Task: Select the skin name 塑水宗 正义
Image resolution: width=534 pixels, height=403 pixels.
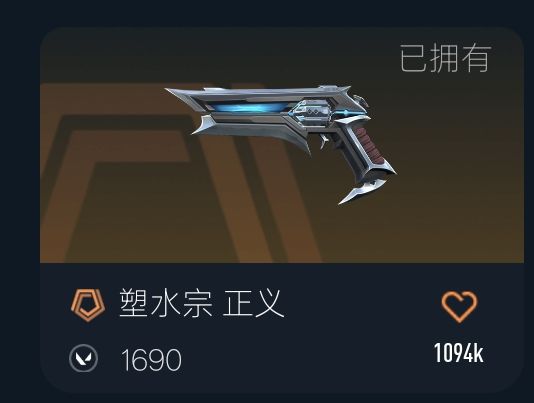Action: [202, 303]
